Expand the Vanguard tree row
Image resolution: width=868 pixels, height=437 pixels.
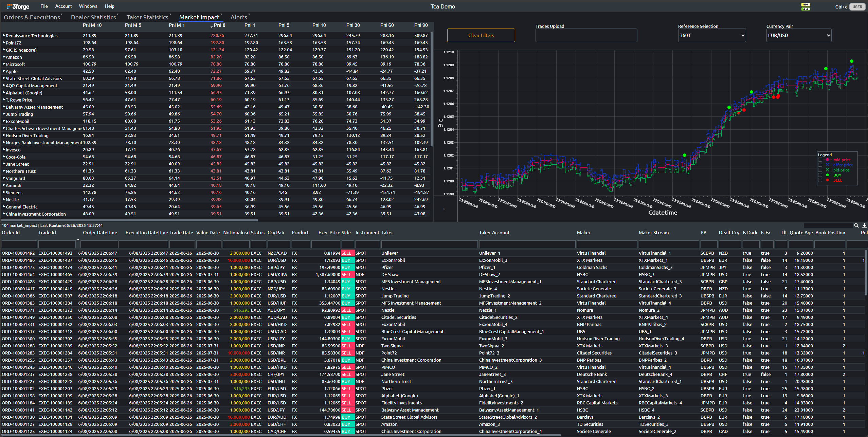coord(4,178)
